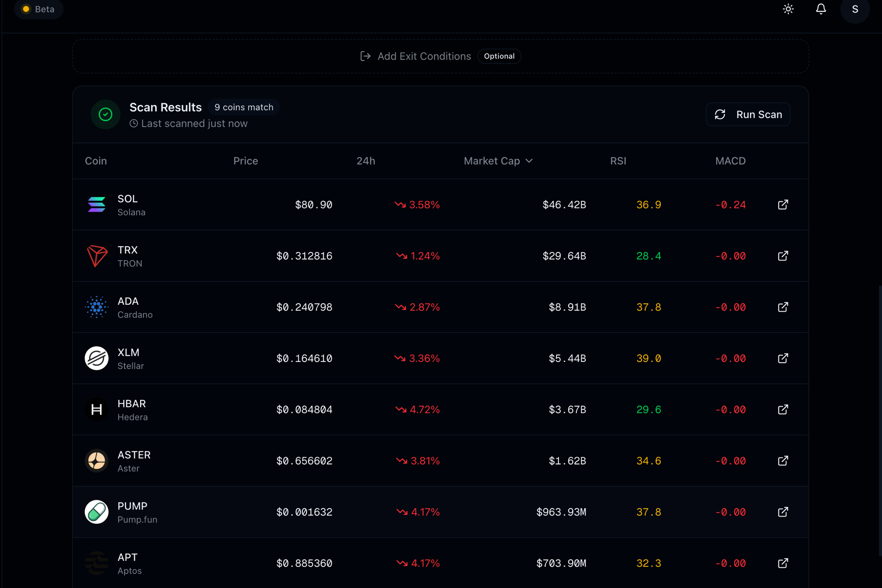The image size is (882, 588).
Task: Click the external link icon on APT row
Action: pyautogui.click(x=783, y=563)
